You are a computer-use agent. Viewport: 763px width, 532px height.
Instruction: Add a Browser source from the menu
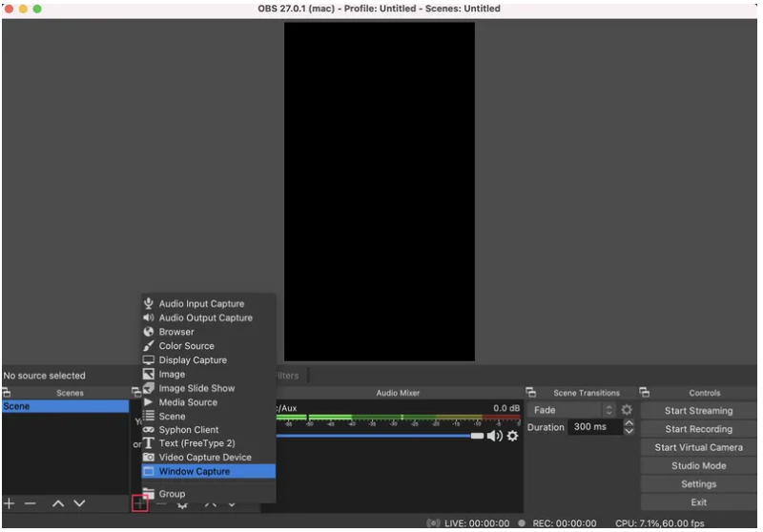coord(208,332)
